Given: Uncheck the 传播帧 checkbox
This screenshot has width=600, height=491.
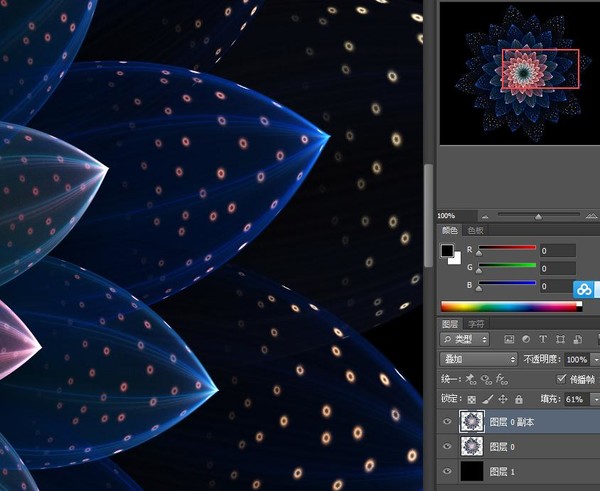Looking at the screenshot, I should pyautogui.click(x=561, y=379).
